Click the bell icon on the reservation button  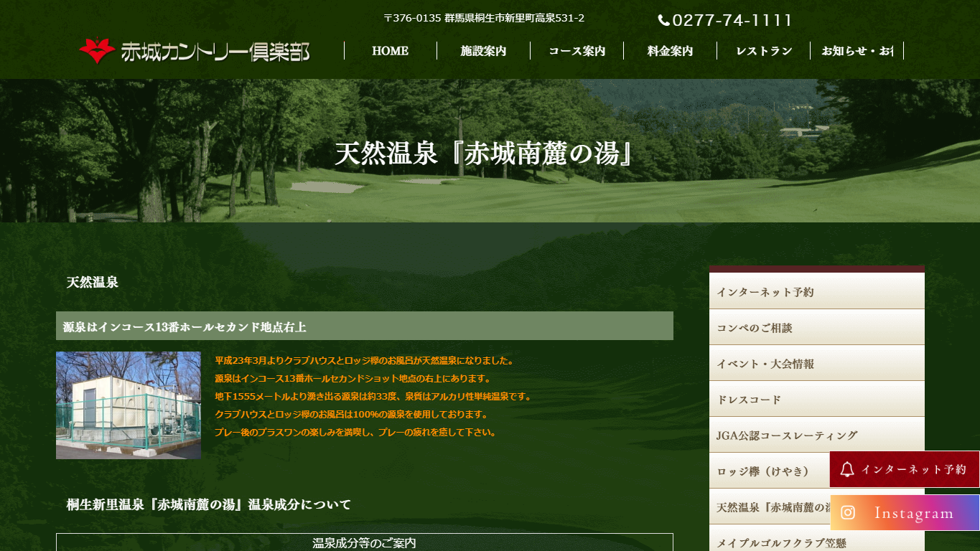coord(847,469)
